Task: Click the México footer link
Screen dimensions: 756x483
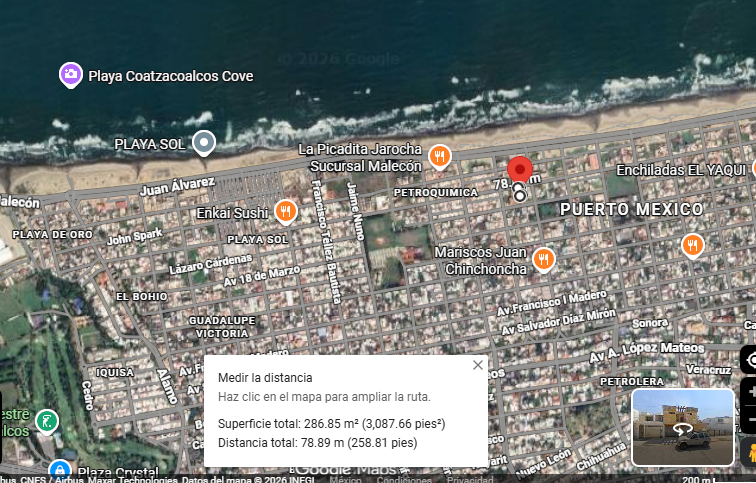Action: pos(345,480)
